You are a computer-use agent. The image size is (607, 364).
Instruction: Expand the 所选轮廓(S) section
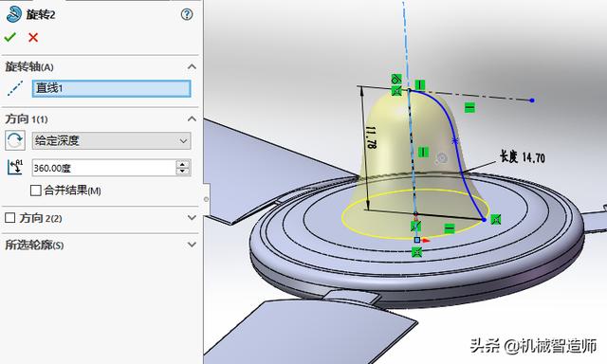pos(192,245)
